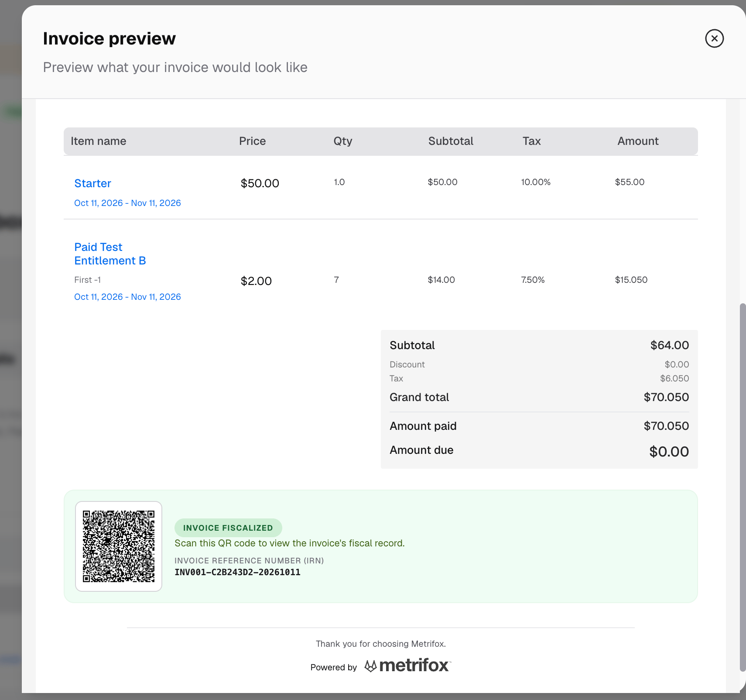The image size is (746, 700).
Task: Click the Subtotal column header
Action: click(451, 141)
